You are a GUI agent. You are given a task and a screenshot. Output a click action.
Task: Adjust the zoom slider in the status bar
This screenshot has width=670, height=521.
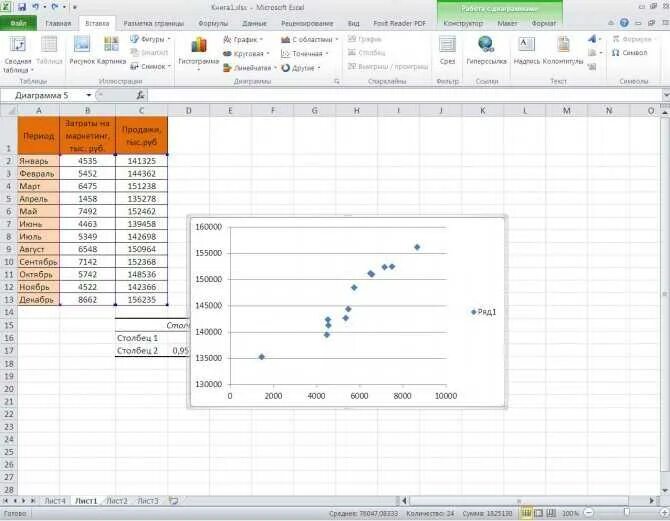coord(626,513)
